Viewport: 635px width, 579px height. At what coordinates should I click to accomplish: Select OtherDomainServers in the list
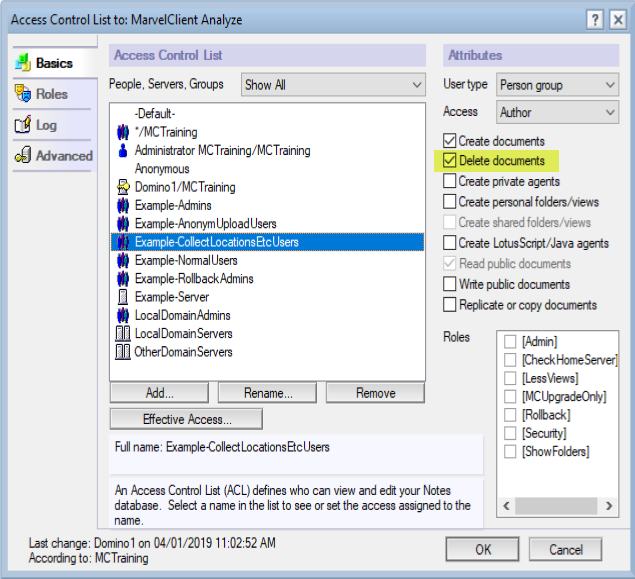[x=267, y=352]
